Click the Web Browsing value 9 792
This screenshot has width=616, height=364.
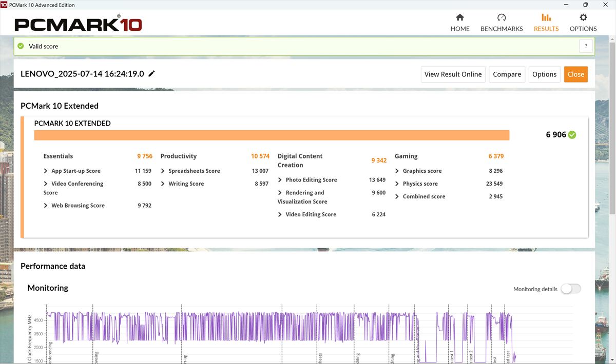(x=144, y=206)
